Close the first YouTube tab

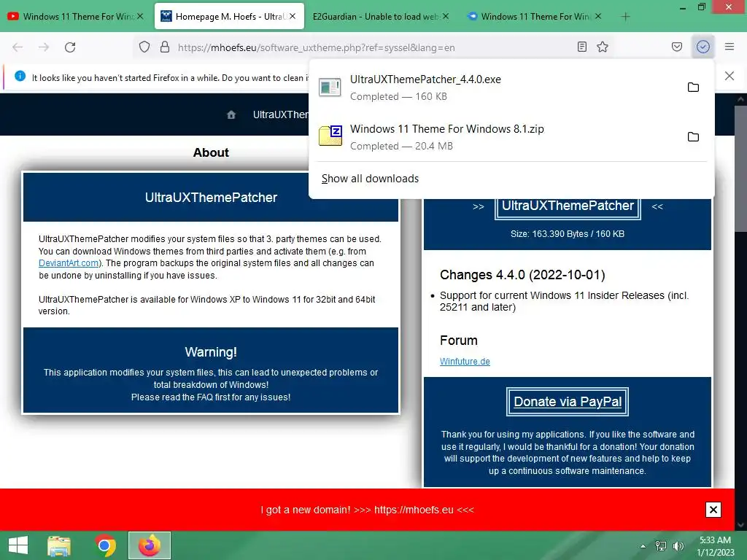coord(140,16)
